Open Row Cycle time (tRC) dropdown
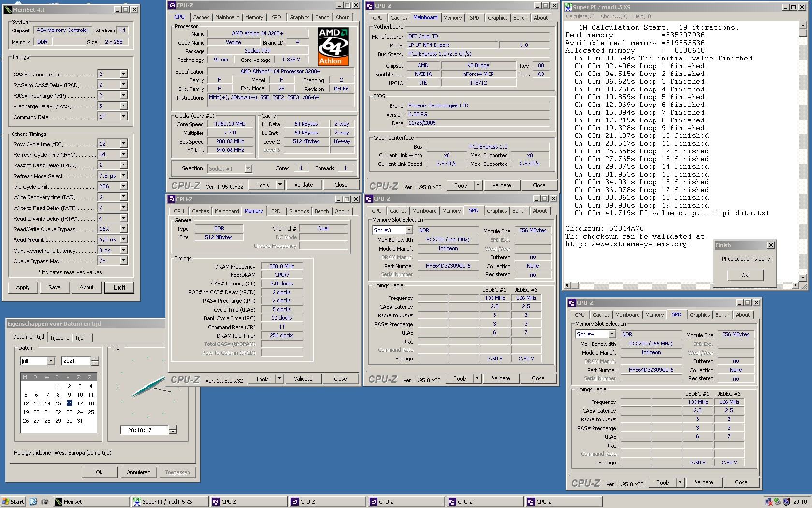Viewport: 812px width, 508px height. coord(123,144)
